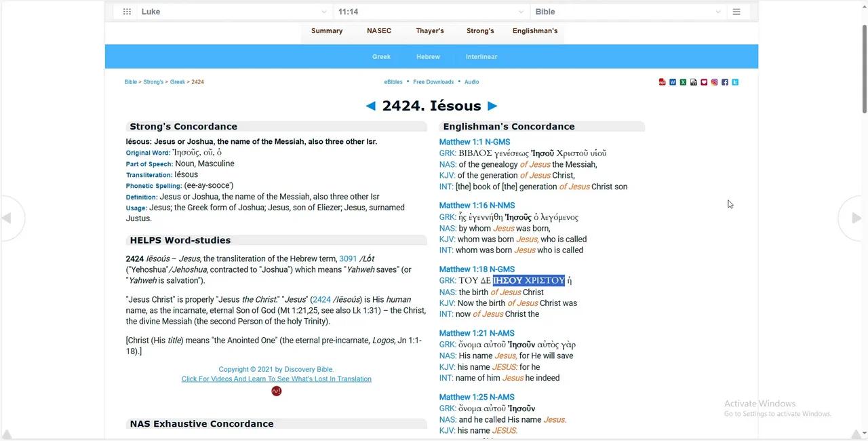Open the Facebook icon link
The height and width of the screenshot is (441, 868).
pos(725,82)
